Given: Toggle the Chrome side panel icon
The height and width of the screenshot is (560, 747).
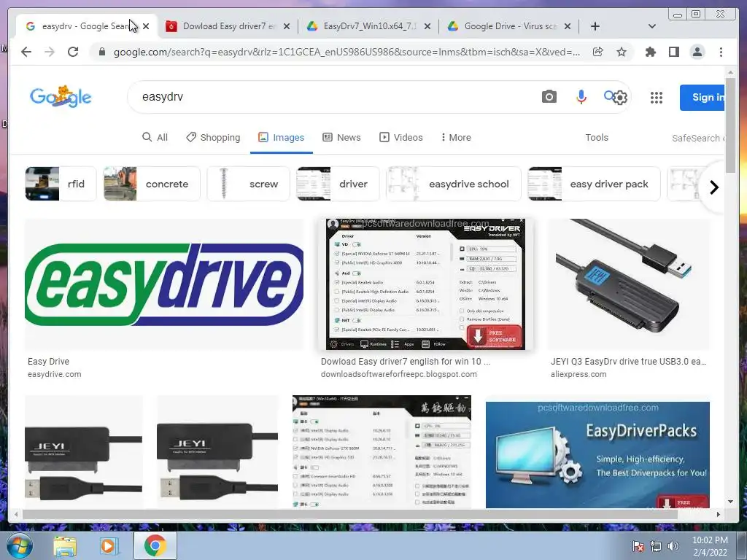Looking at the screenshot, I should pos(673,52).
